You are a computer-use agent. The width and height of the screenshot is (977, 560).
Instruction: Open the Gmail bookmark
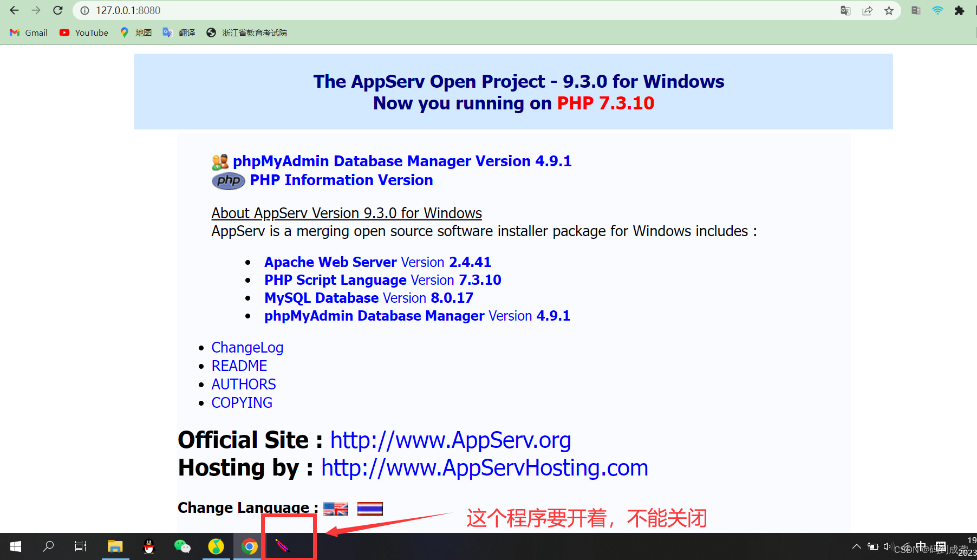(x=29, y=32)
